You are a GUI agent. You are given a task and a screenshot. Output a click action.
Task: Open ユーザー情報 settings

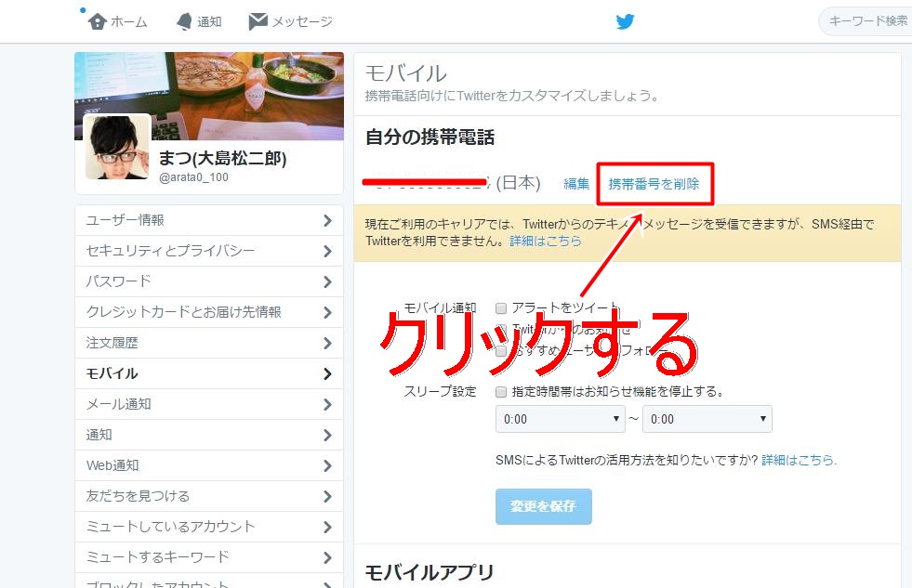[209, 220]
